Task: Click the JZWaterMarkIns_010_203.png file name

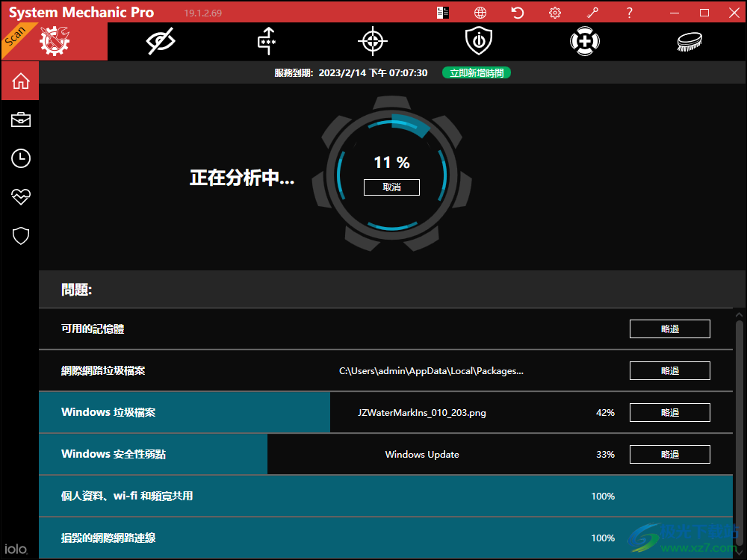Action: pos(422,413)
